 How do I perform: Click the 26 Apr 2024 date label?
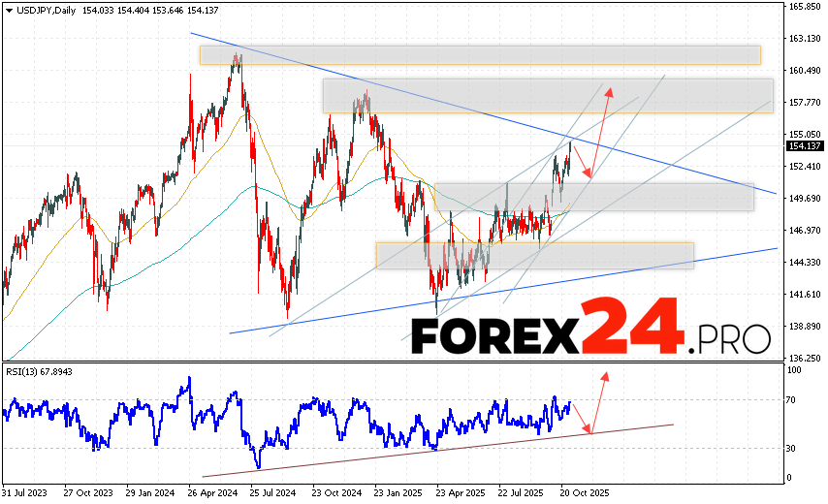(214, 490)
